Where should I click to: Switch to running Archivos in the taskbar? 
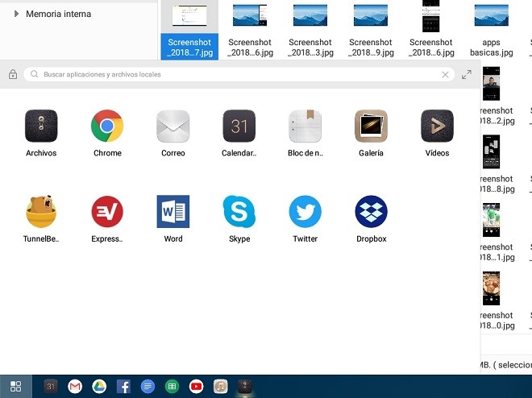click(244, 386)
